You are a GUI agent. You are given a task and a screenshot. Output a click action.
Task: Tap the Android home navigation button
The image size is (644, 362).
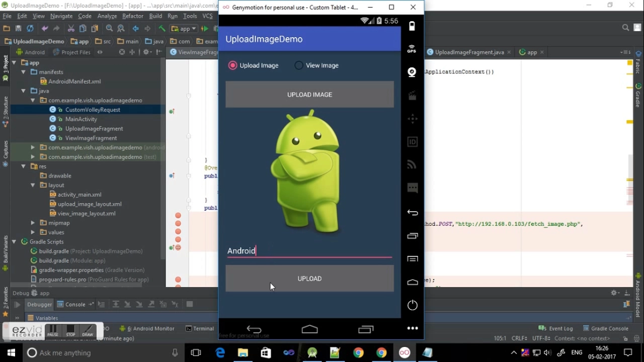(x=309, y=329)
